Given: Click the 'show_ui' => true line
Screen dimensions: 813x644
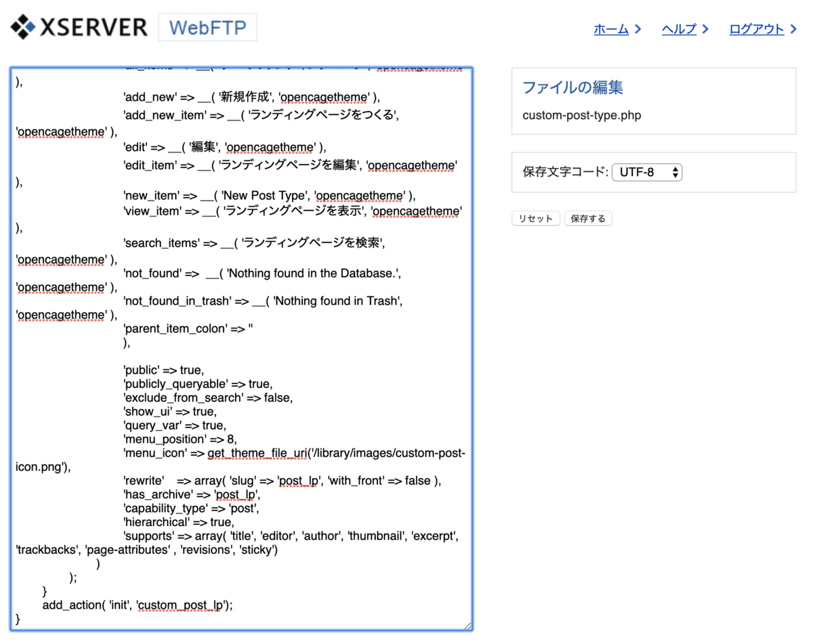Looking at the screenshot, I should (169, 412).
